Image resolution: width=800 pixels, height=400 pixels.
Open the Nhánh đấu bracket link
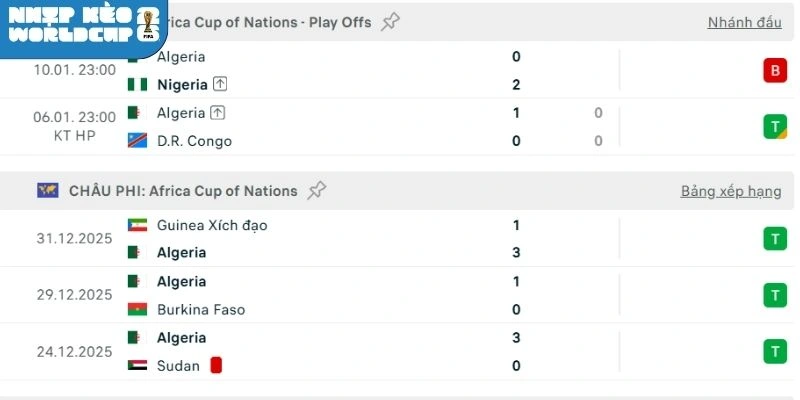pyautogui.click(x=744, y=22)
